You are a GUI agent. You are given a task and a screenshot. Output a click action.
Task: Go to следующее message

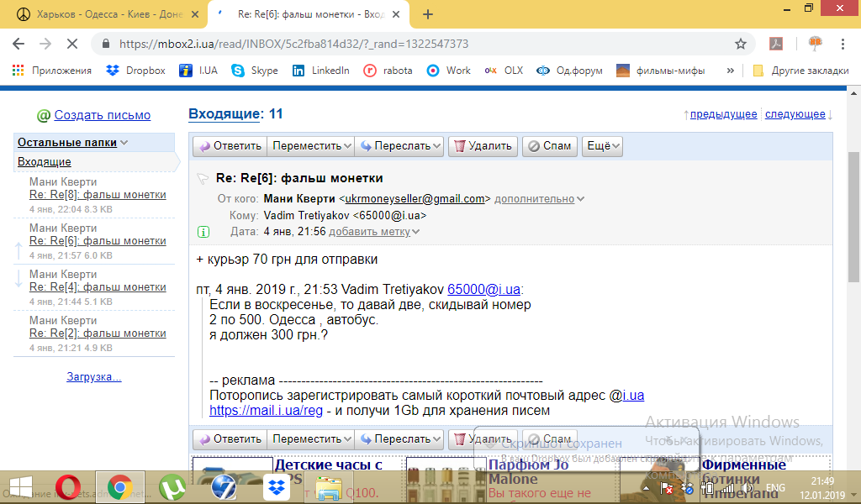pos(795,114)
